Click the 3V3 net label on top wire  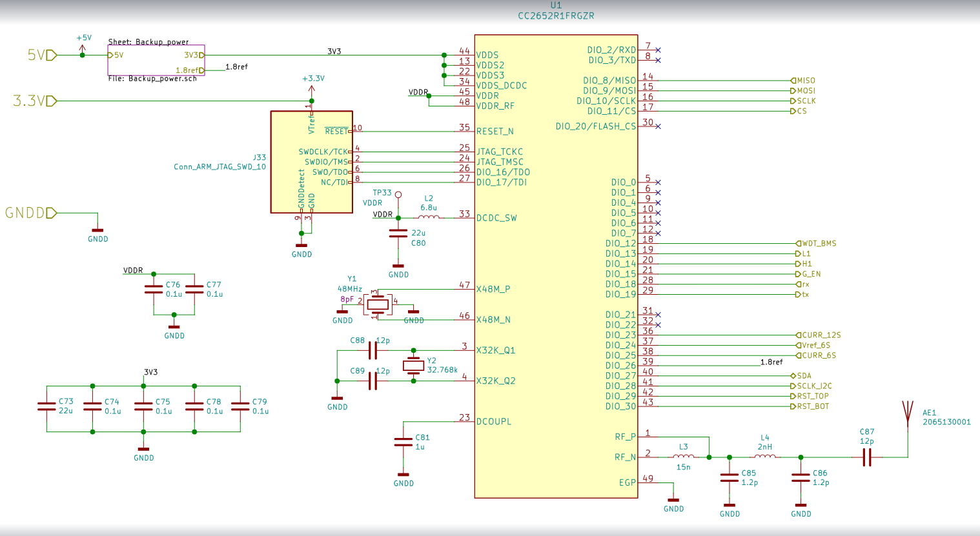334,52
